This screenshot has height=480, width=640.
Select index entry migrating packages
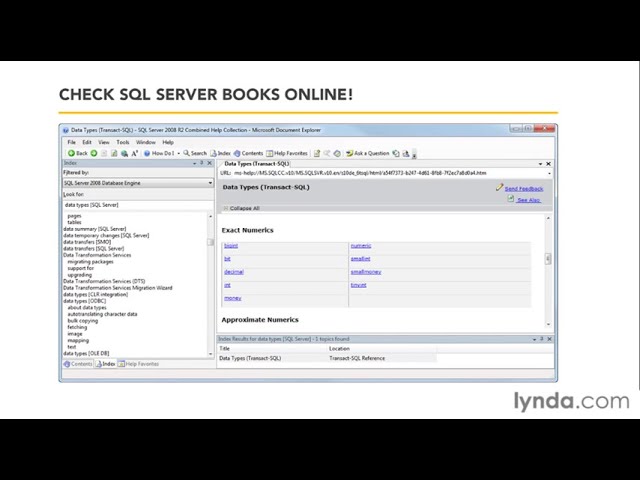point(91,262)
